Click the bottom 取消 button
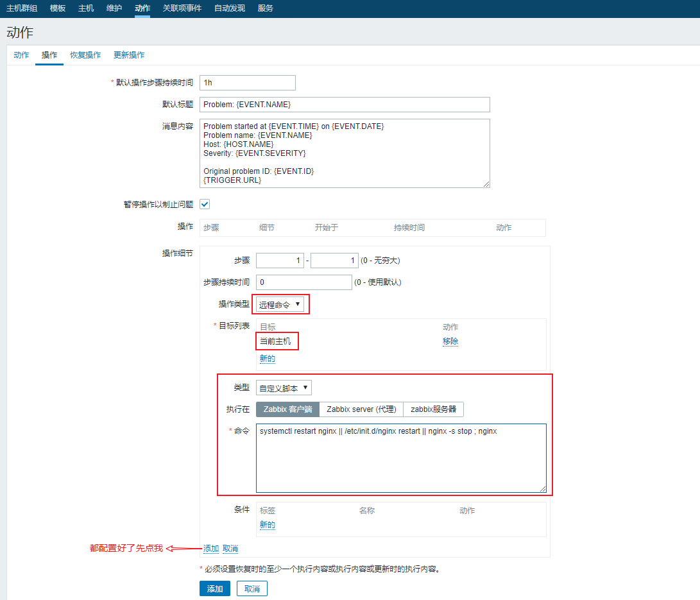The width and height of the screenshot is (700, 600). (252, 588)
